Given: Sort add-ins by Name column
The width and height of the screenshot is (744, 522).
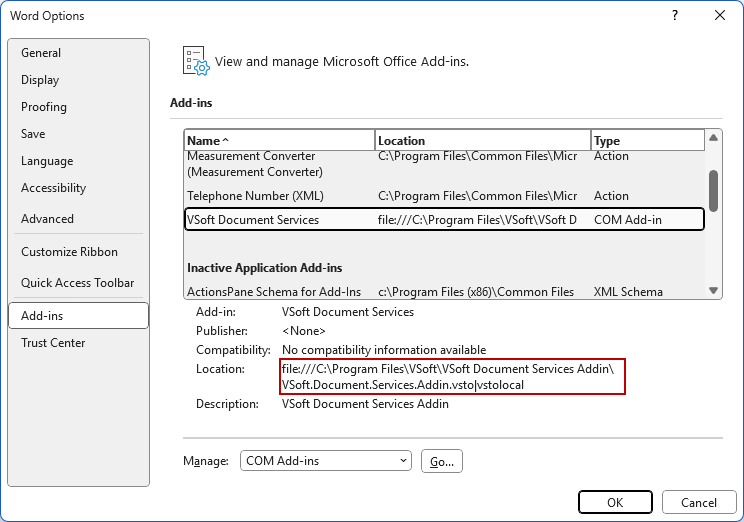Looking at the screenshot, I should (279, 140).
